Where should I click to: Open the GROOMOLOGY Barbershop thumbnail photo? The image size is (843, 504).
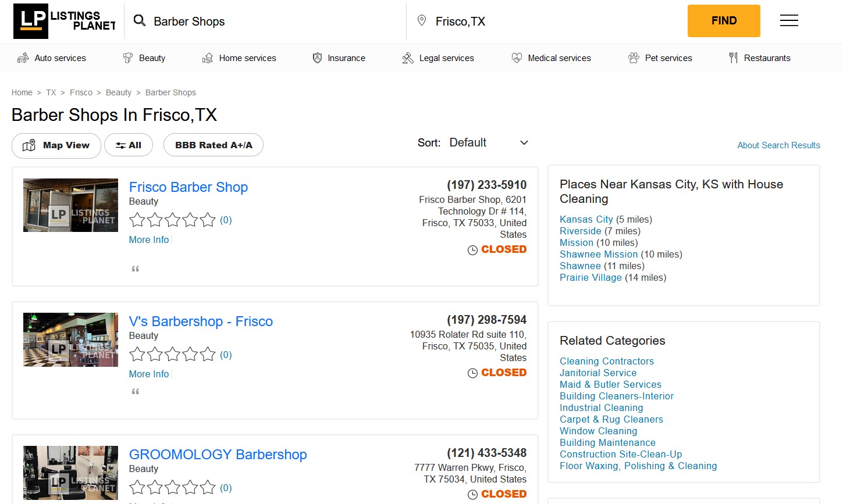click(70, 473)
